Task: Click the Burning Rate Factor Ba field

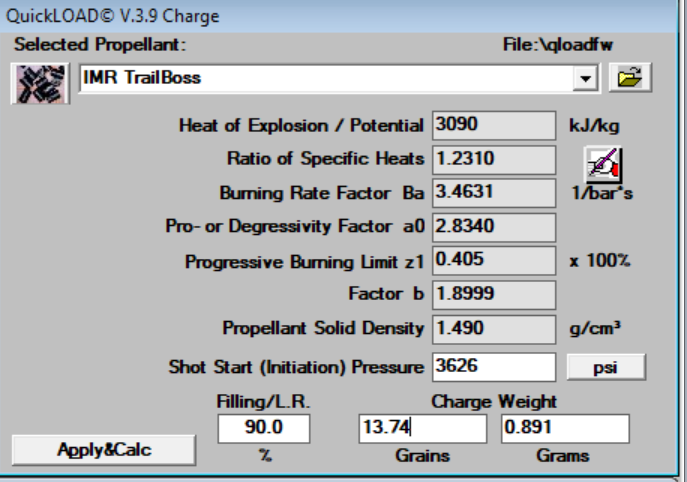Action: 494,193
